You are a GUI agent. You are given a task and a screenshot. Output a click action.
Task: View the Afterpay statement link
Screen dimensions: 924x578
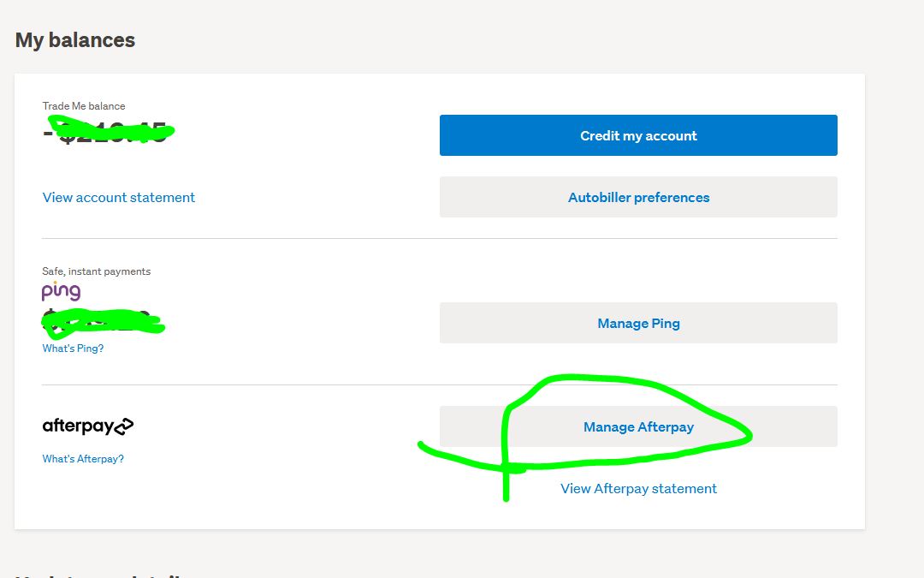[638, 488]
